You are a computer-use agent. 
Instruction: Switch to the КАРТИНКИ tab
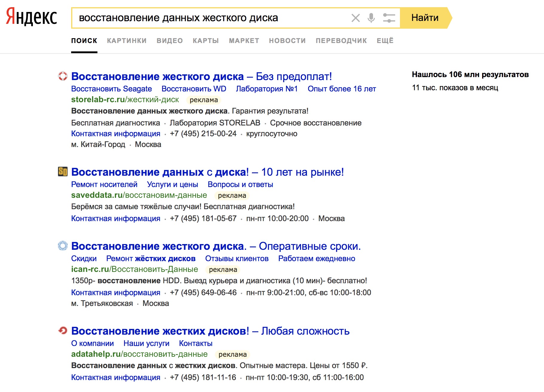click(x=127, y=41)
